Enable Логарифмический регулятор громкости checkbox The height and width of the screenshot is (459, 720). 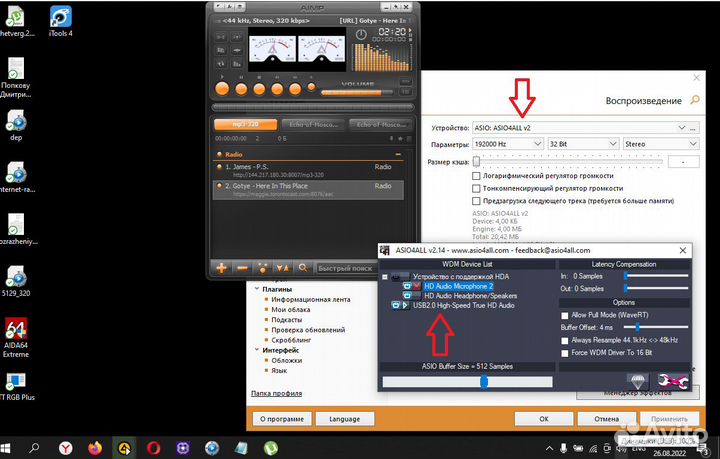coord(476,176)
